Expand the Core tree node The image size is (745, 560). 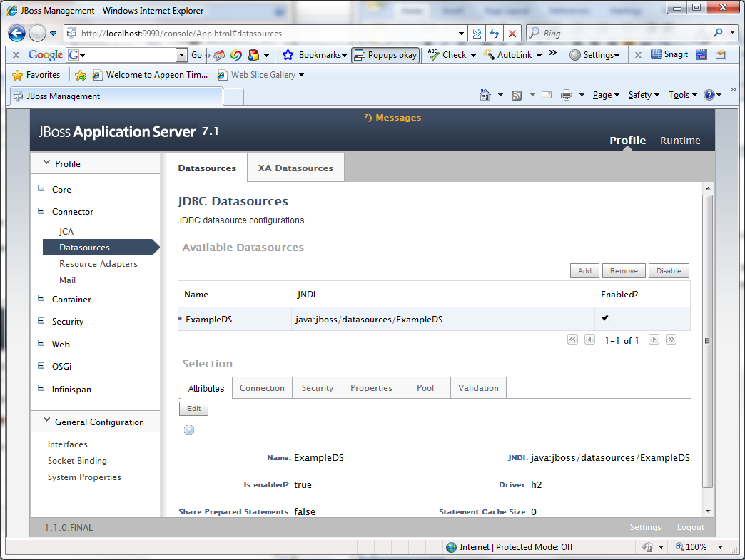pyautogui.click(x=41, y=188)
